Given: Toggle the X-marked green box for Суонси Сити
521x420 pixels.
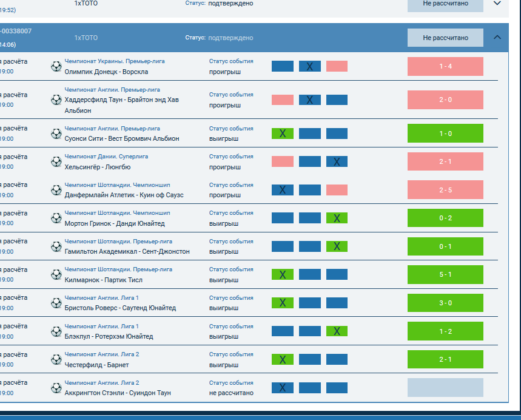Looking at the screenshot, I should click(x=282, y=134).
